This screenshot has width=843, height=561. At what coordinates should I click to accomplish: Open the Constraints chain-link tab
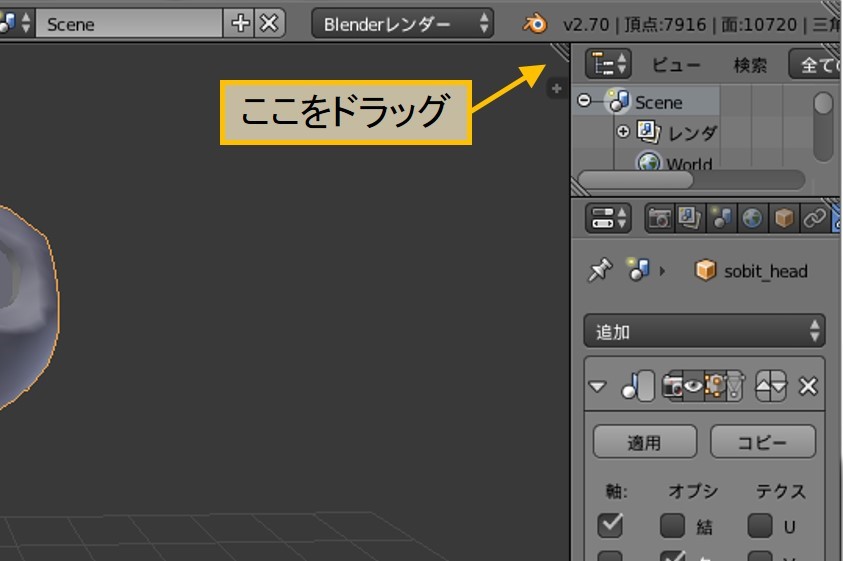click(815, 218)
